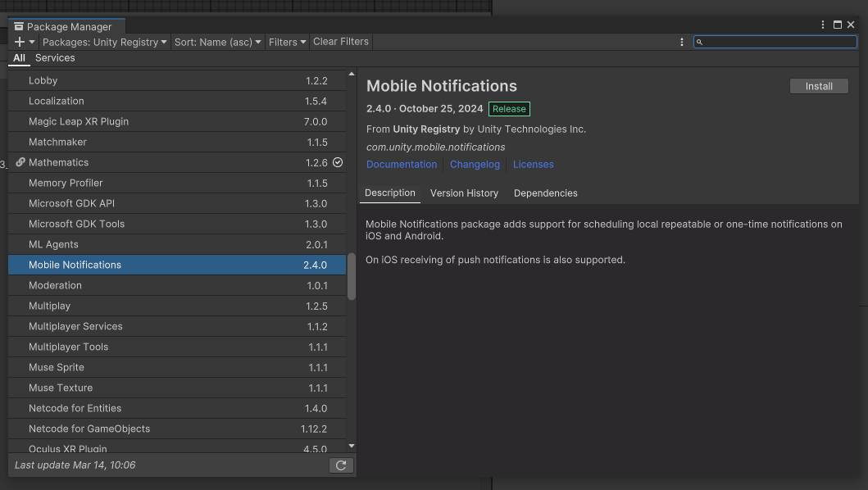
Task: Open the Filters dropdown
Action: click(288, 42)
